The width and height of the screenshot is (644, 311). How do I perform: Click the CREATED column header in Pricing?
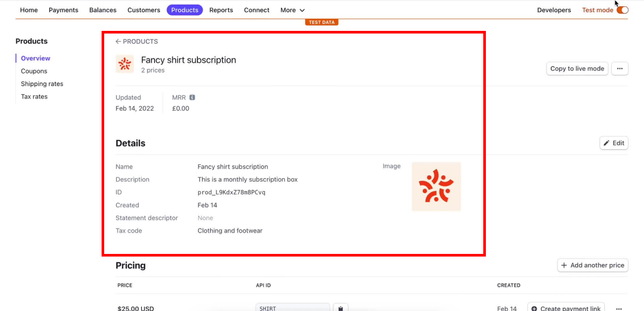click(x=508, y=285)
